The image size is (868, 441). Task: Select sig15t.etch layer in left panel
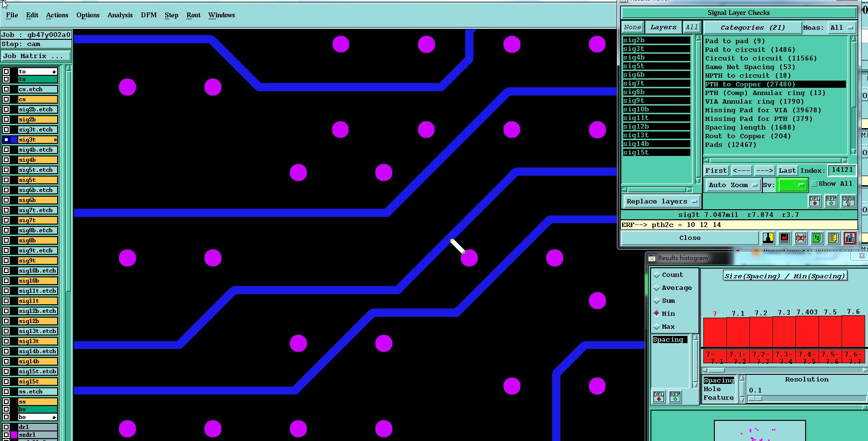coord(37,371)
